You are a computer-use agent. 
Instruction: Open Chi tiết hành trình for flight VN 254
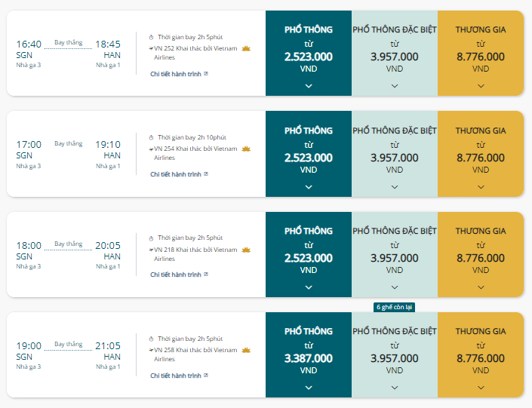pyautogui.click(x=176, y=174)
